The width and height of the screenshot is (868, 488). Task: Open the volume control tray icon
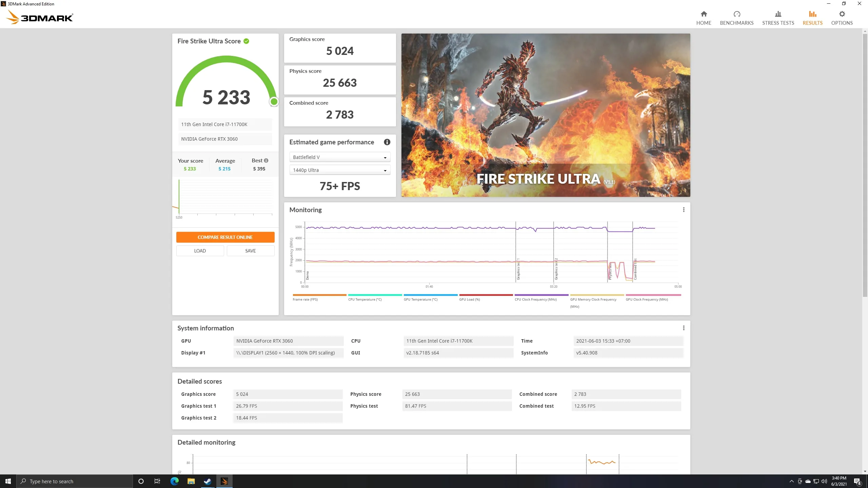(824, 481)
